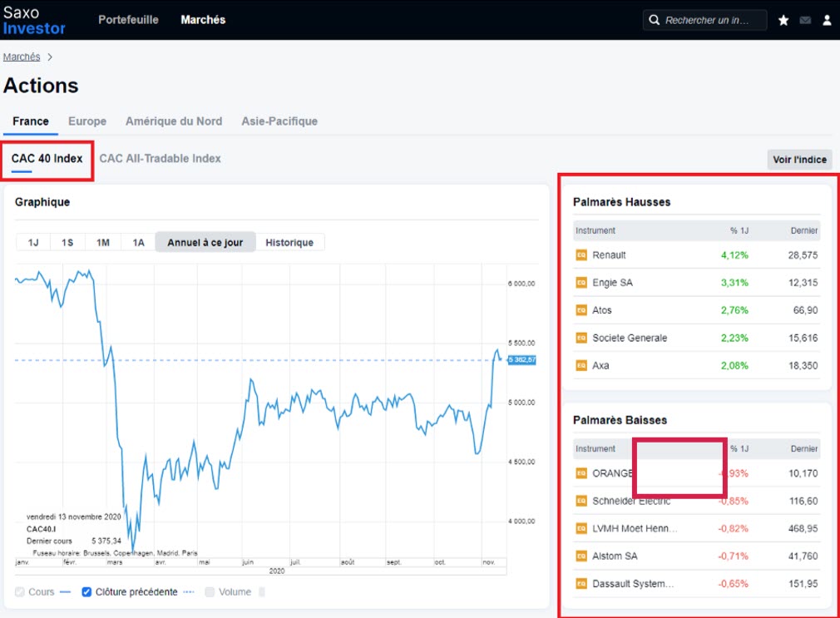
Task: Click the search magnifier icon
Action: (x=654, y=20)
